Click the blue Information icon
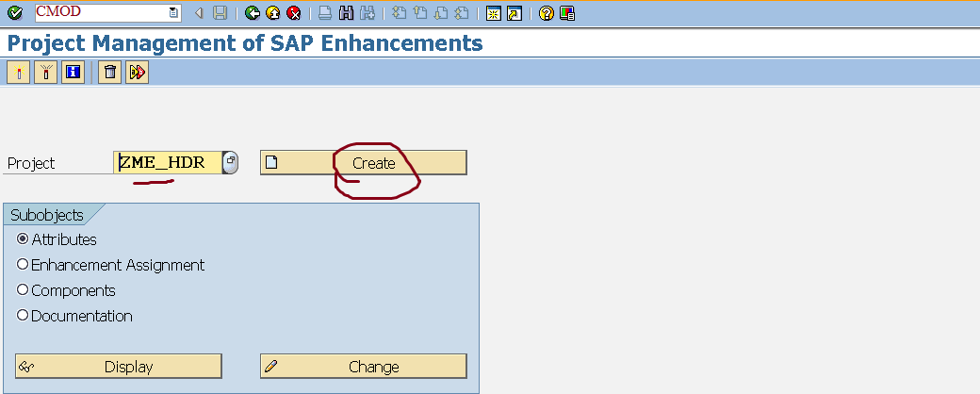980x394 pixels. tap(73, 73)
